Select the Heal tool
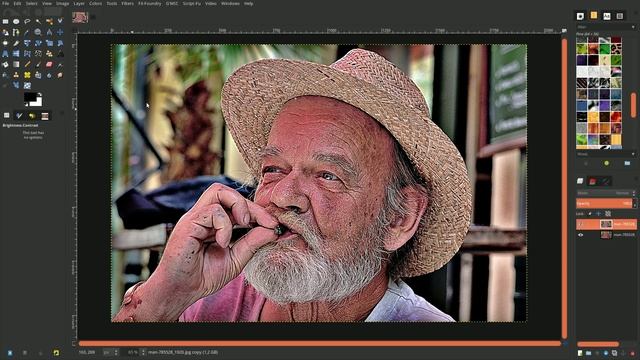 coord(27,75)
